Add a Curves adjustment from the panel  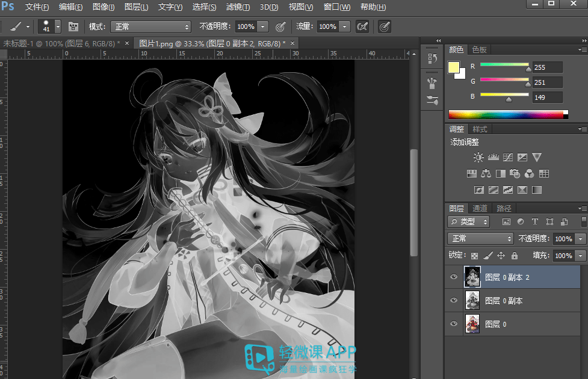[x=507, y=158]
